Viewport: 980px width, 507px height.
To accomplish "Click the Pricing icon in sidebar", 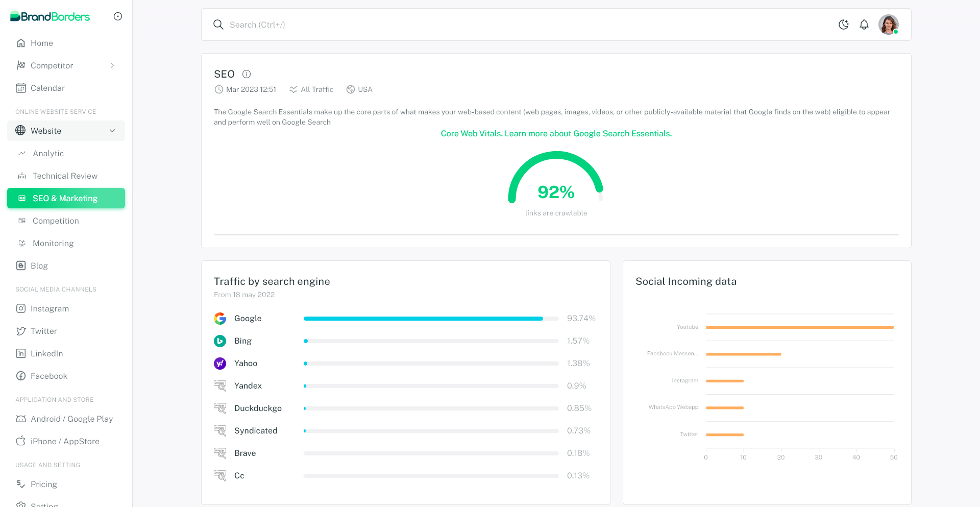I will [21, 484].
